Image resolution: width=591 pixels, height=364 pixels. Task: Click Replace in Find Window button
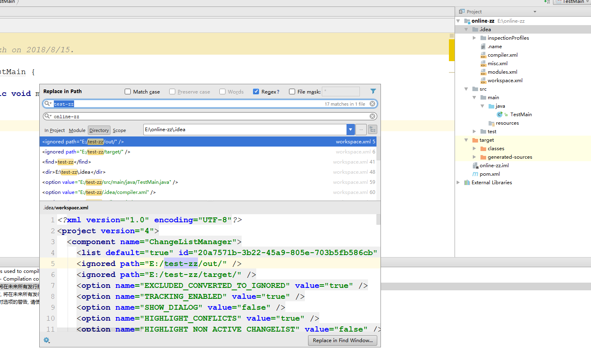coord(343,341)
